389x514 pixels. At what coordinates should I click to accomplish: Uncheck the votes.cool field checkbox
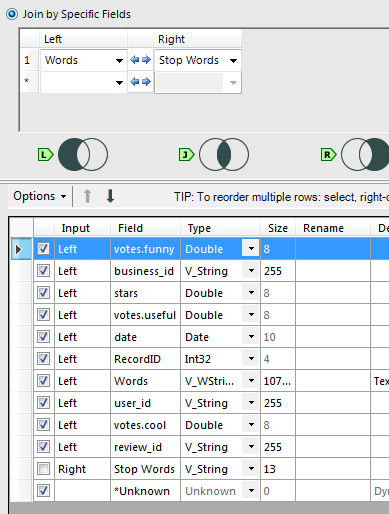(x=44, y=425)
